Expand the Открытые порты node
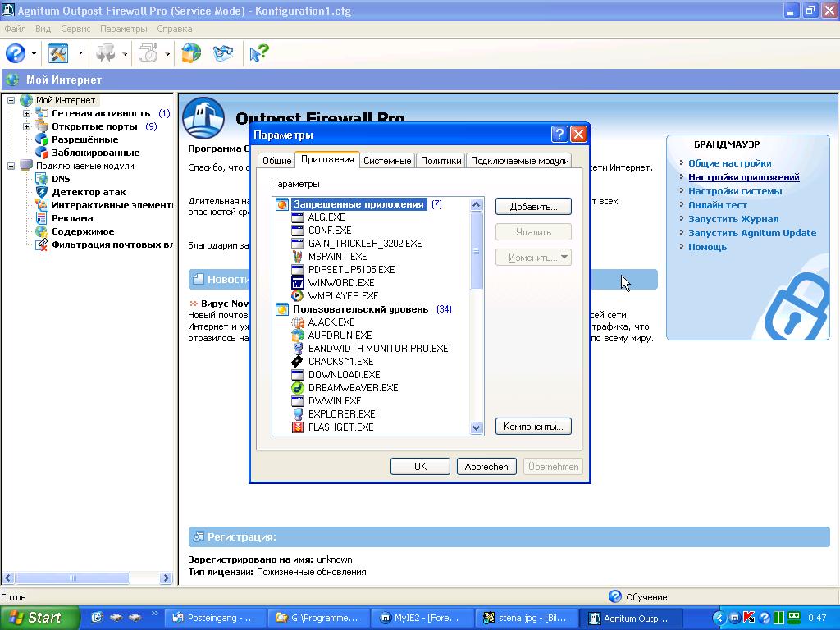 (x=26, y=126)
